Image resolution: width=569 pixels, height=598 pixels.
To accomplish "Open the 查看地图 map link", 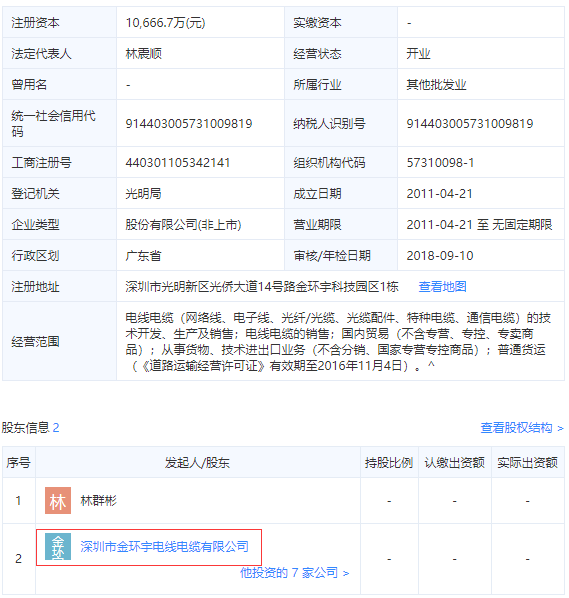I will (442, 286).
